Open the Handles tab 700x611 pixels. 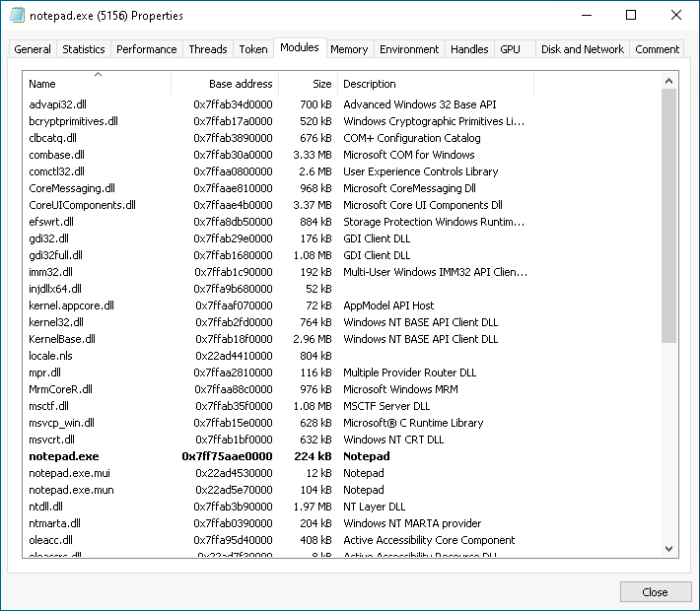click(469, 49)
